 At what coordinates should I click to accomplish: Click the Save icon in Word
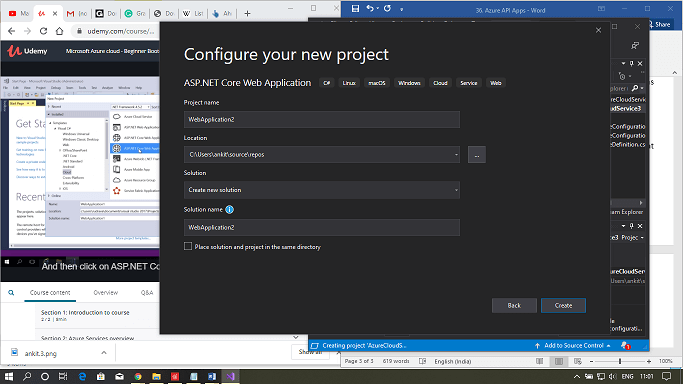tap(355, 8)
